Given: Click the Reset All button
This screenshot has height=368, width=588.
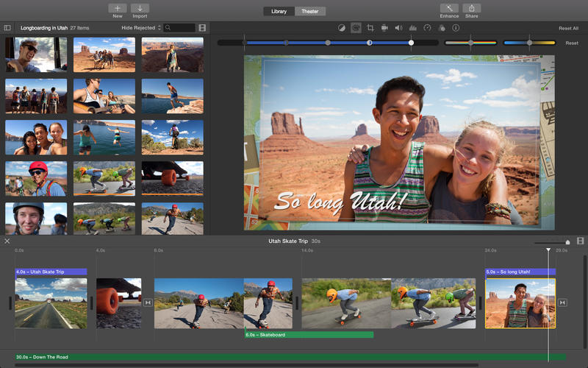Looking at the screenshot, I should (x=568, y=28).
